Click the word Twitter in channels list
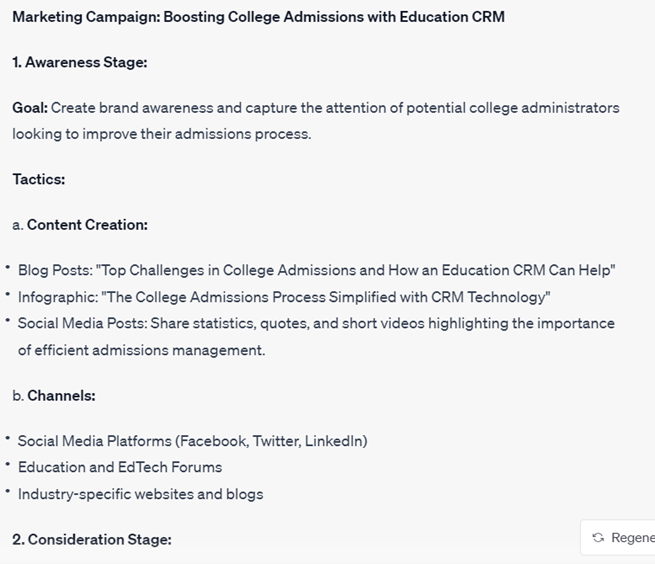655x564 pixels. [x=274, y=441]
